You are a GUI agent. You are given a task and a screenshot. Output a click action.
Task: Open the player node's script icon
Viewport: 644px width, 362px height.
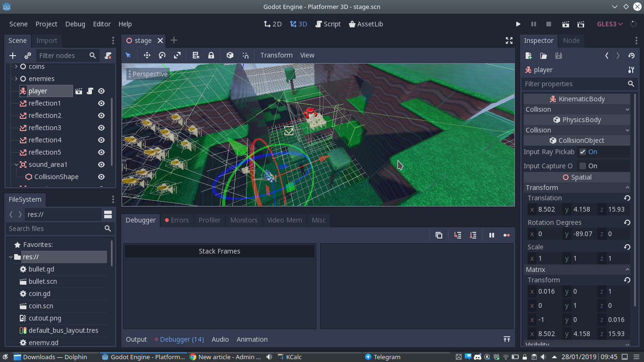click(x=90, y=91)
